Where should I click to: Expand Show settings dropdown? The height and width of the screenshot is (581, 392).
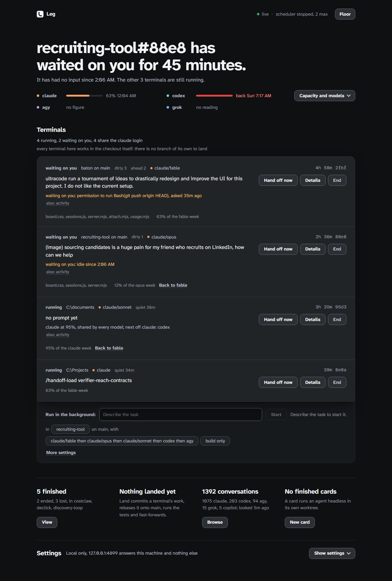(332, 553)
